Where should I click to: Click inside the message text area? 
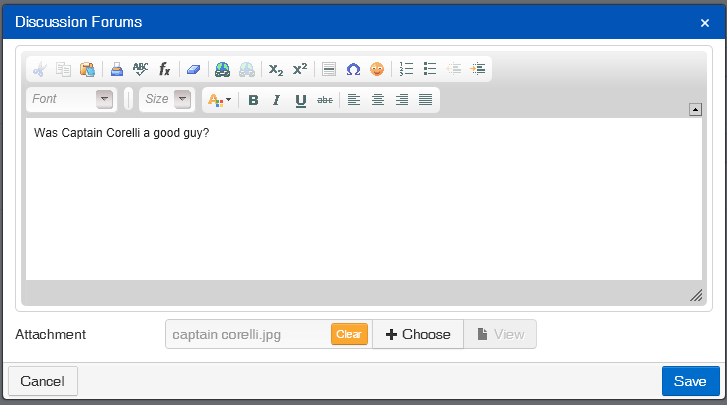(x=363, y=200)
